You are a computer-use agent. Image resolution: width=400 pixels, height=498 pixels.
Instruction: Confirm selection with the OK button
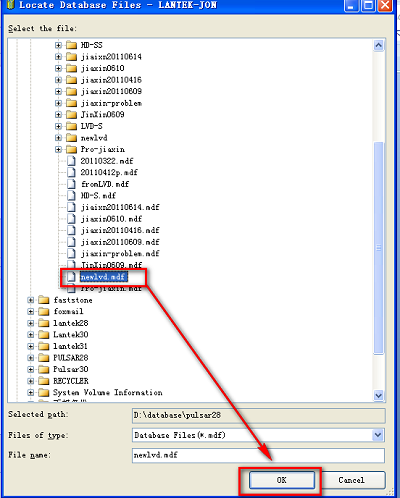282,480
